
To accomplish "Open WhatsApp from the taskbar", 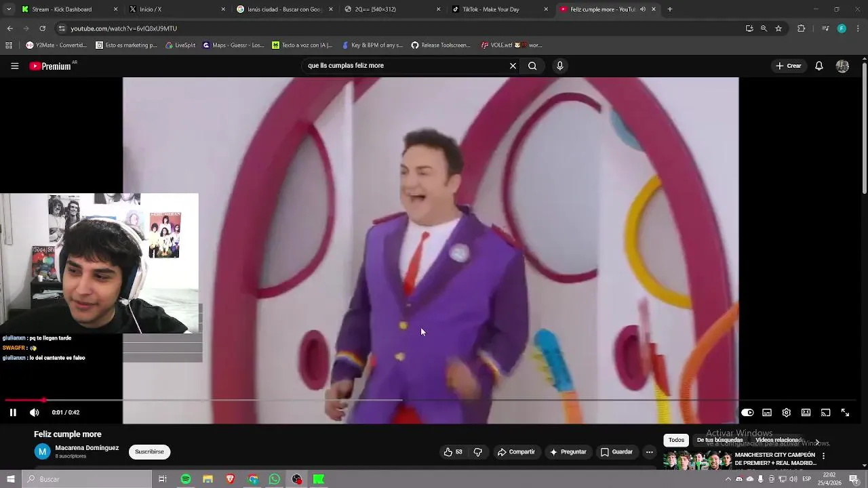I will coord(275,479).
